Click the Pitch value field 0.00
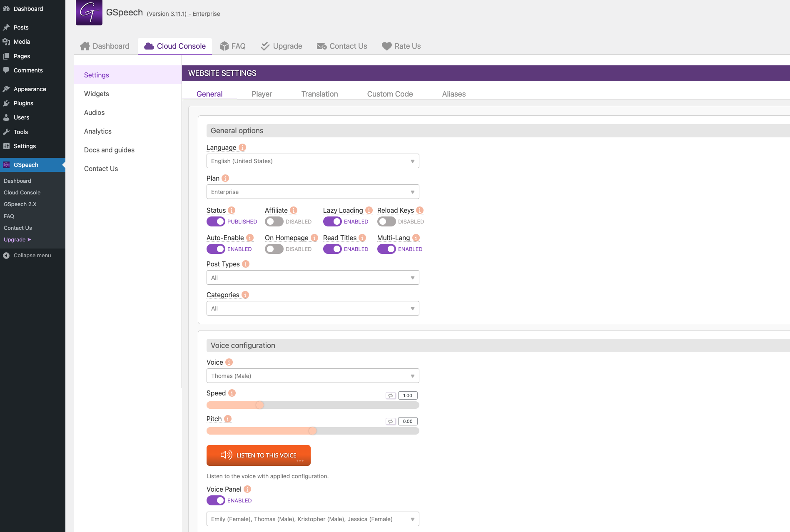The width and height of the screenshot is (790, 532). point(408,421)
